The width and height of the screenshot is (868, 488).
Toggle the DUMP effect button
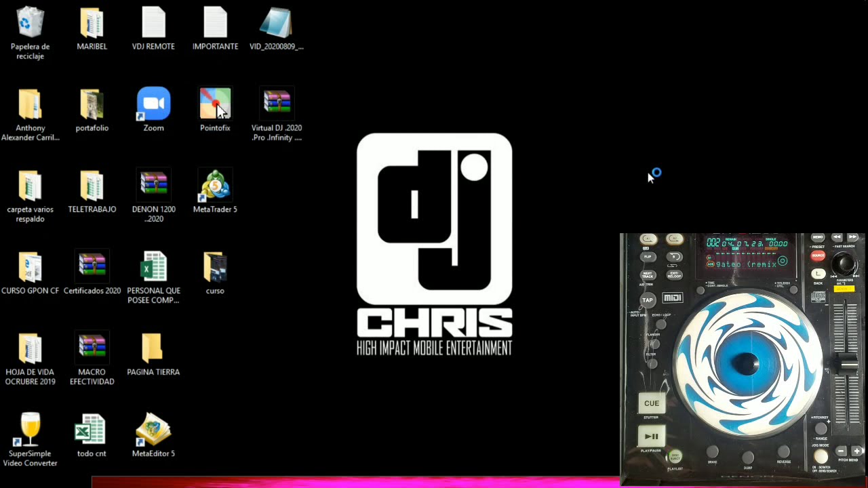(x=748, y=457)
